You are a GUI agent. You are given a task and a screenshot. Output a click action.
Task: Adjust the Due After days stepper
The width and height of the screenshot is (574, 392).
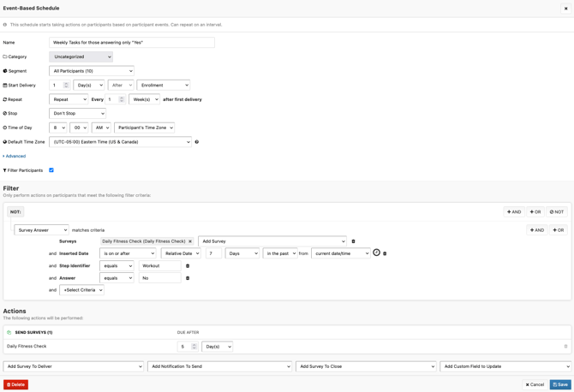pyautogui.click(x=194, y=347)
